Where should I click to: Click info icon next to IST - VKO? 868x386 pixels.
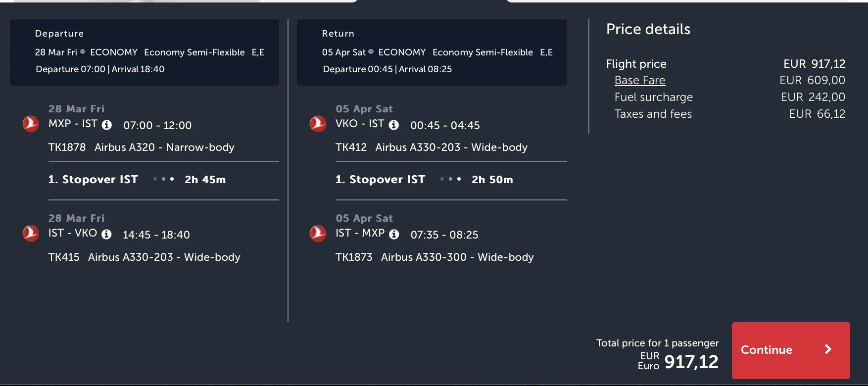[x=106, y=235]
